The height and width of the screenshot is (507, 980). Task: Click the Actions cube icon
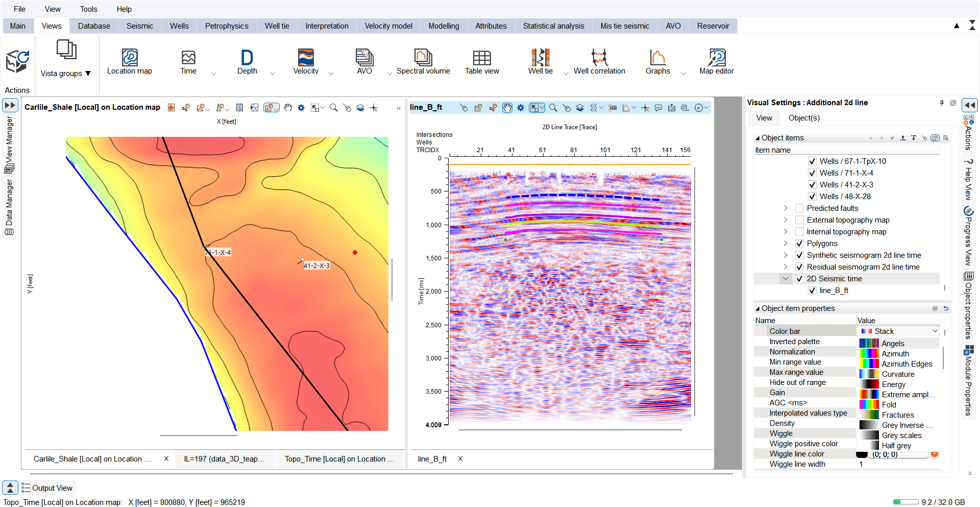[x=17, y=62]
